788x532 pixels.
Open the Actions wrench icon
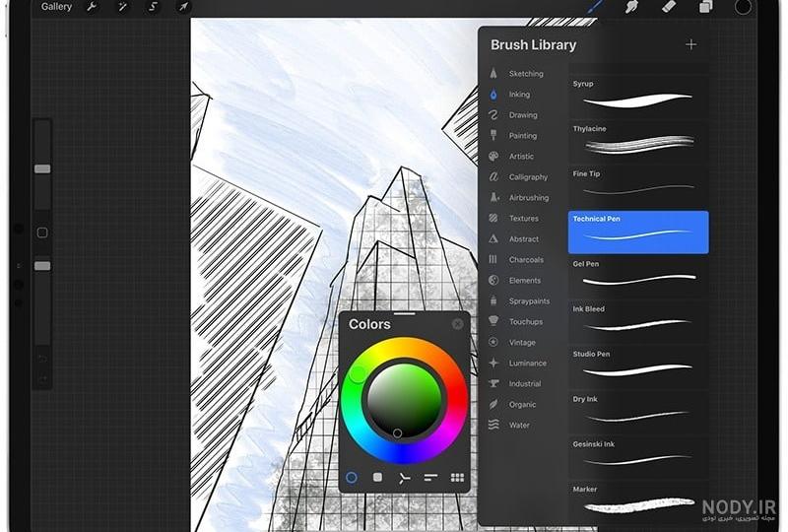(92, 7)
